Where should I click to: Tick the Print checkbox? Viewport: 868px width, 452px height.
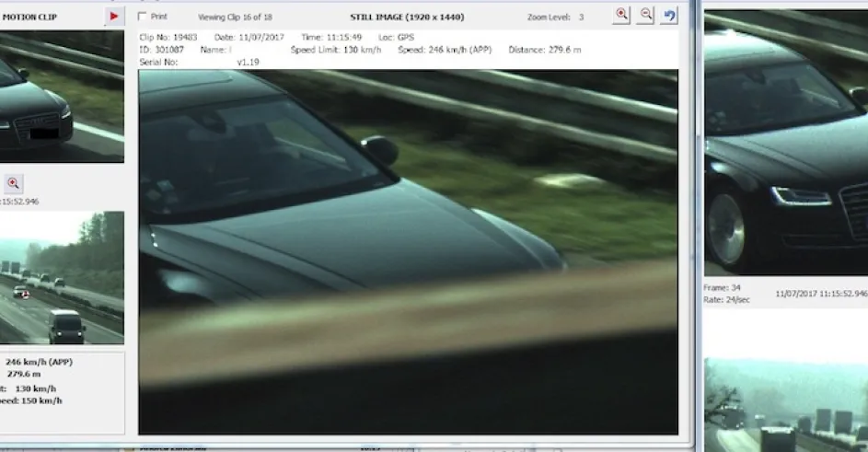point(143,17)
